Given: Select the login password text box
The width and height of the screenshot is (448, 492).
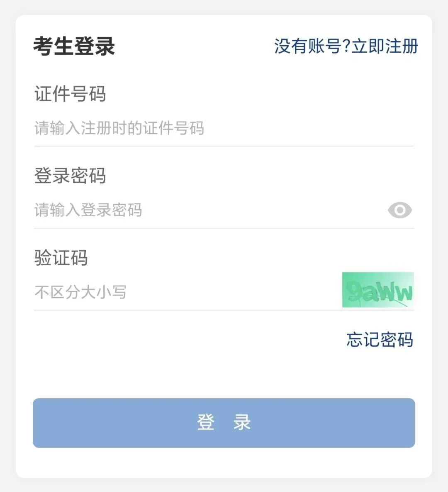Looking at the screenshot, I should [x=209, y=210].
